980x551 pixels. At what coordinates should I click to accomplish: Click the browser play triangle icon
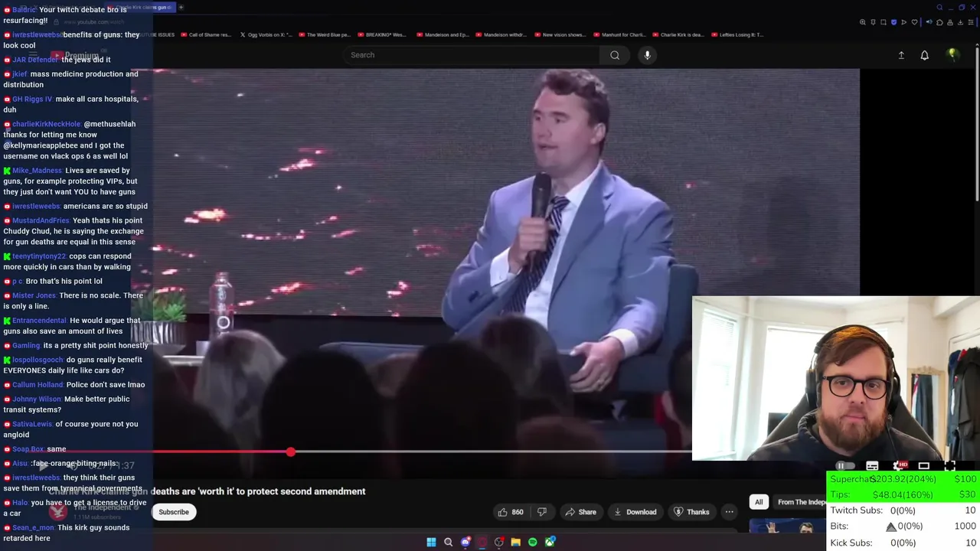[903, 22]
